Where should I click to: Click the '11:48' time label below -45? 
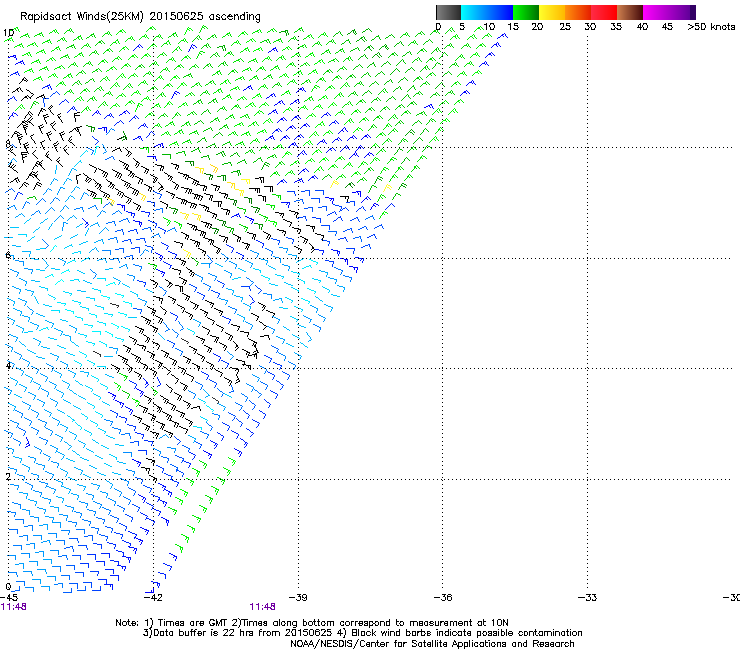click(x=14, y=607)
